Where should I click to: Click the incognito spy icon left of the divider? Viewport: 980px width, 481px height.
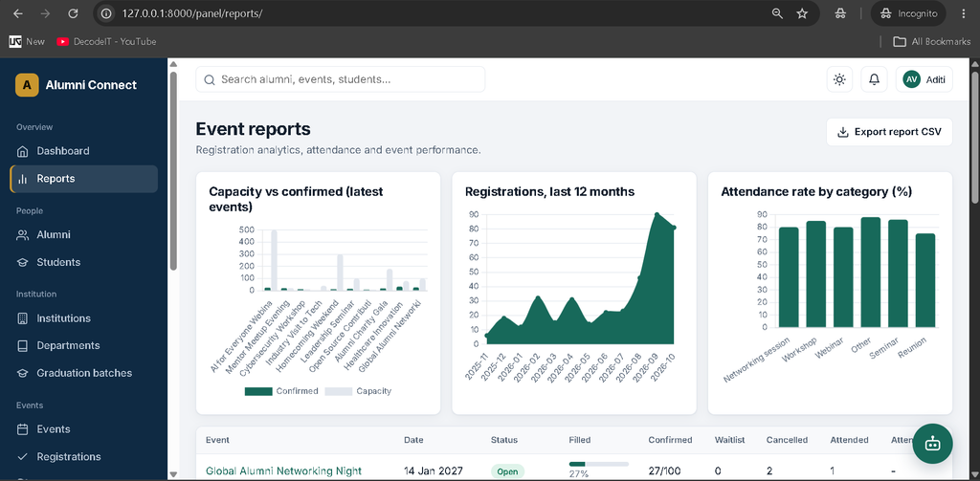point(840,13)
